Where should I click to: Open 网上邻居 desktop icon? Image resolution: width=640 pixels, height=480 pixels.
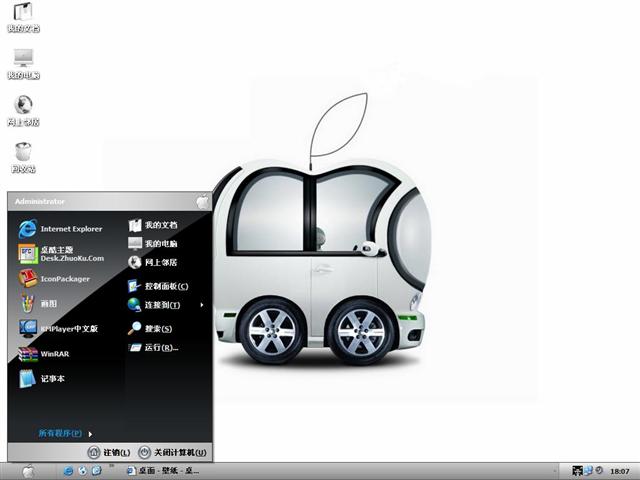23,109
